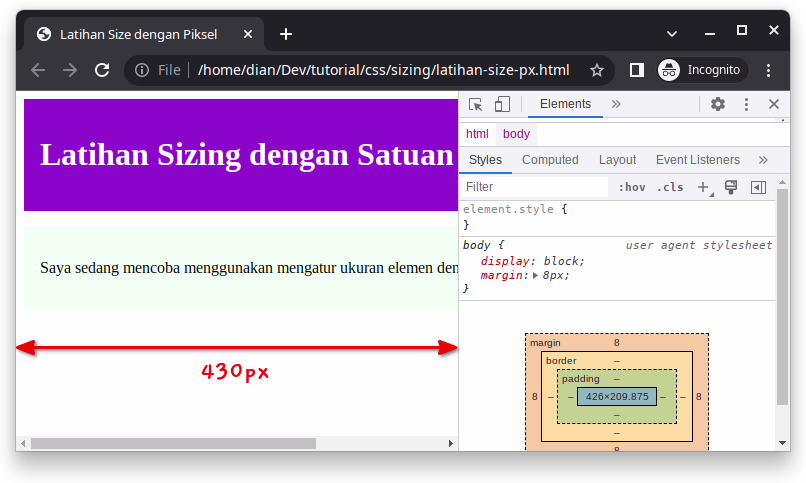Screen dimensions: 806x483
Task: Open DevTools settings gear
Action: [718, 104]
